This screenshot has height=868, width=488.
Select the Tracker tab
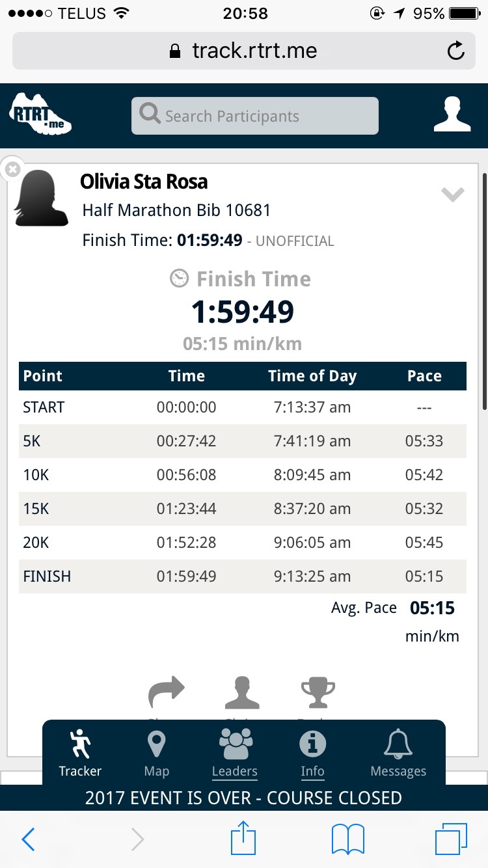(80, 753)
